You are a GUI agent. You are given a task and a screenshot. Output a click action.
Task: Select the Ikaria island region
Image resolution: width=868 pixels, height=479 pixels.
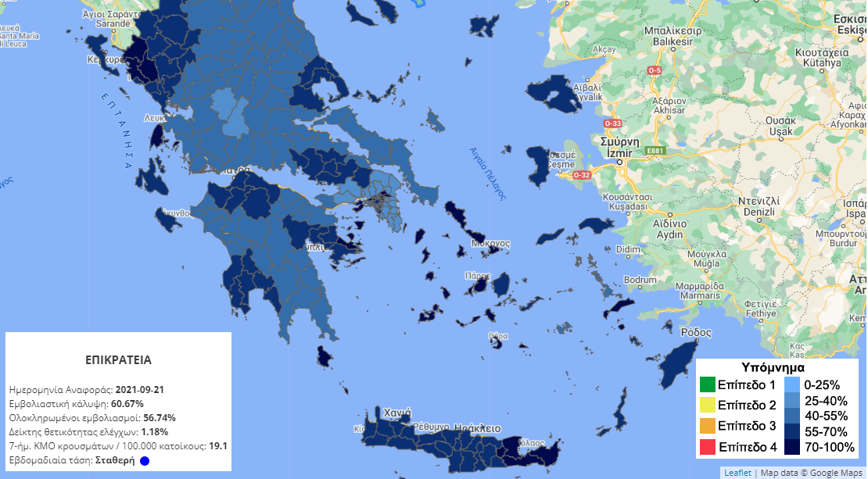tap(550, 237)
